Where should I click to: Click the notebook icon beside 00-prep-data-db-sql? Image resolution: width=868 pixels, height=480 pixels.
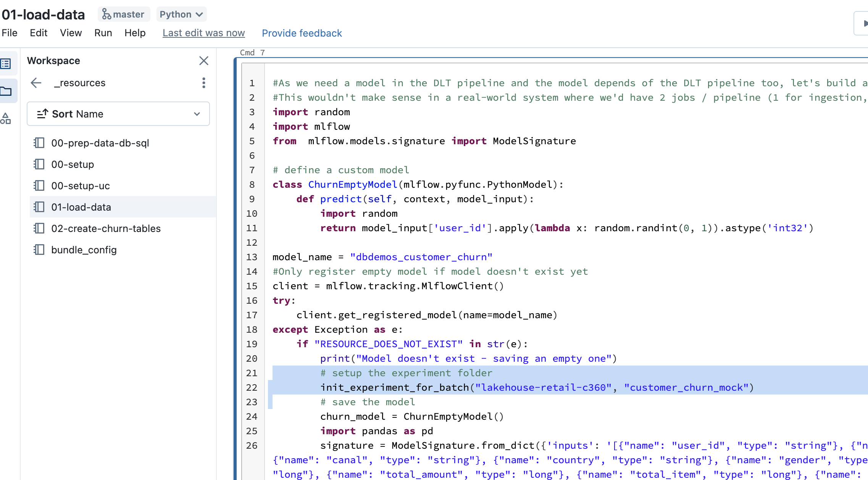coord(39,143)
